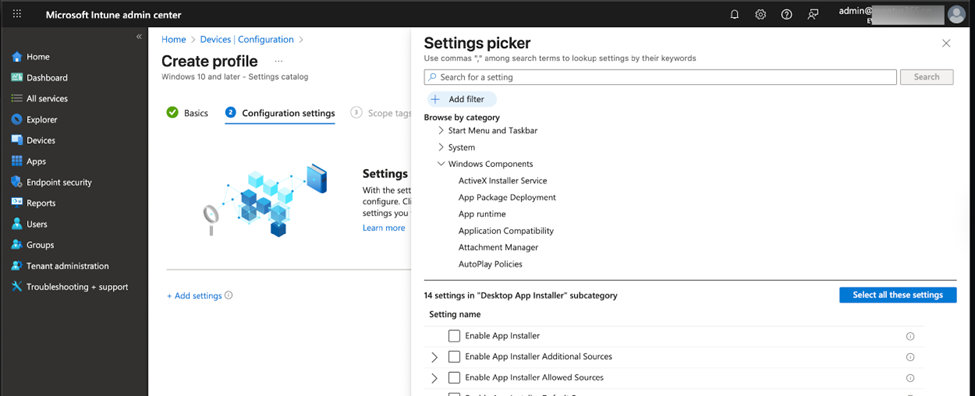The height and width of the screenshot is (396, 975).
Task: Click the Reports icon in sidebar
Action: [x=17, y=203]
